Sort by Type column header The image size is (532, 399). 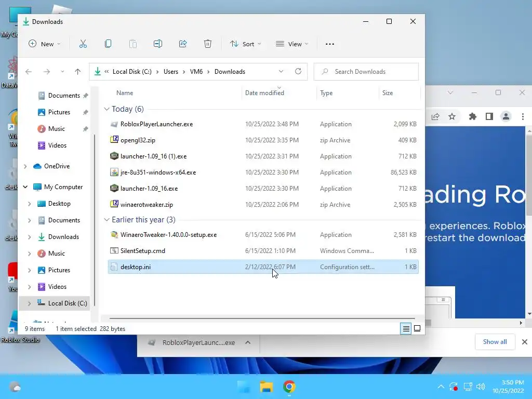pos(326,93)
